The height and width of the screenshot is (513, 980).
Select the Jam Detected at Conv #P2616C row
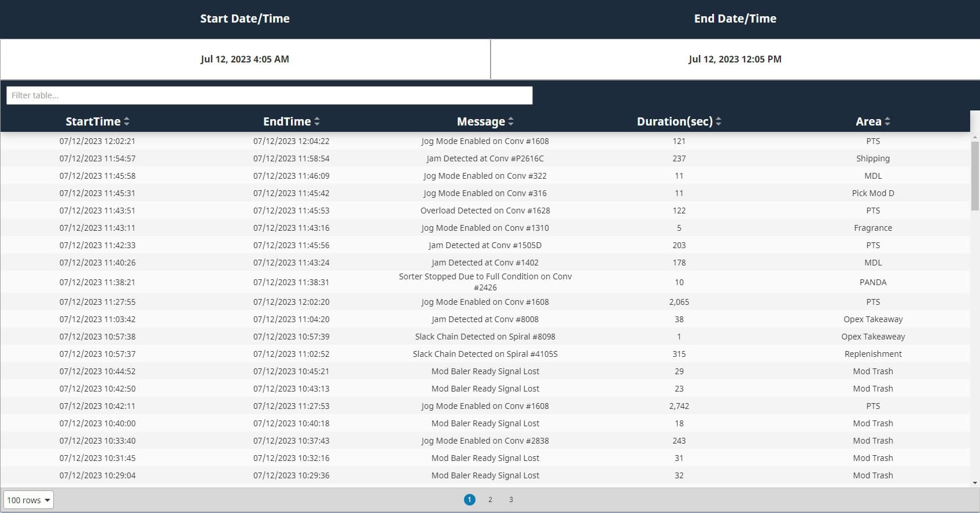point(485,158)
